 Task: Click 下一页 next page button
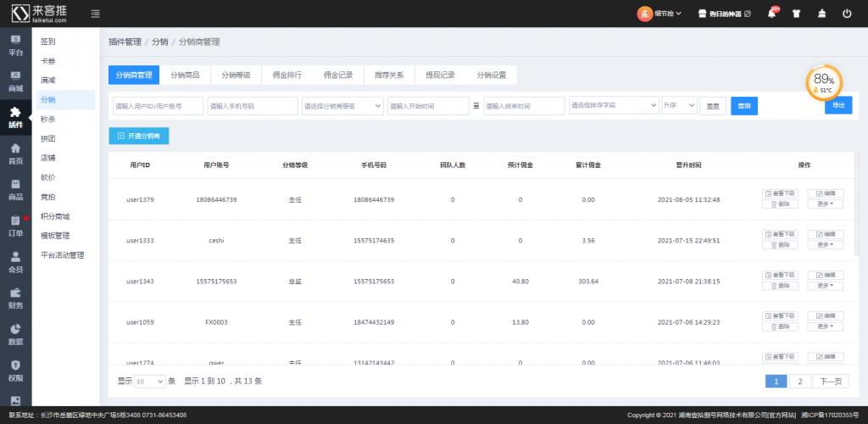[831, 382]
